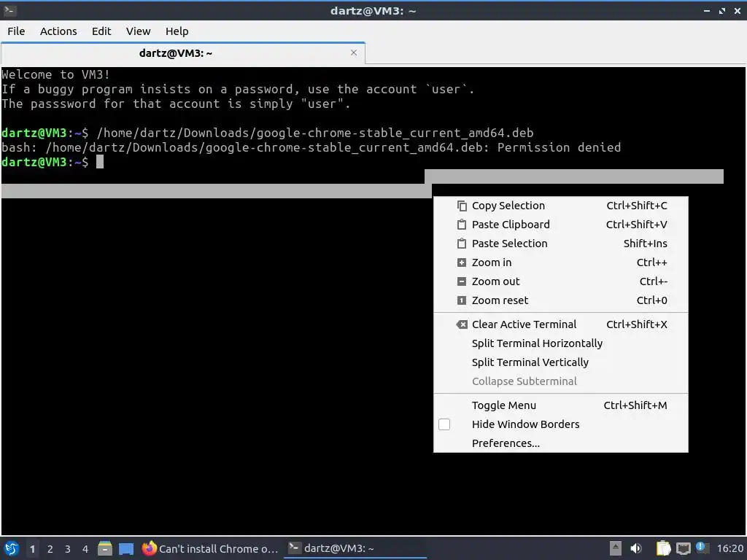Viewport: 747px width, 560px height.
Task: Toggle the Hide Window Borders checkbox
Action: [444, 424]
